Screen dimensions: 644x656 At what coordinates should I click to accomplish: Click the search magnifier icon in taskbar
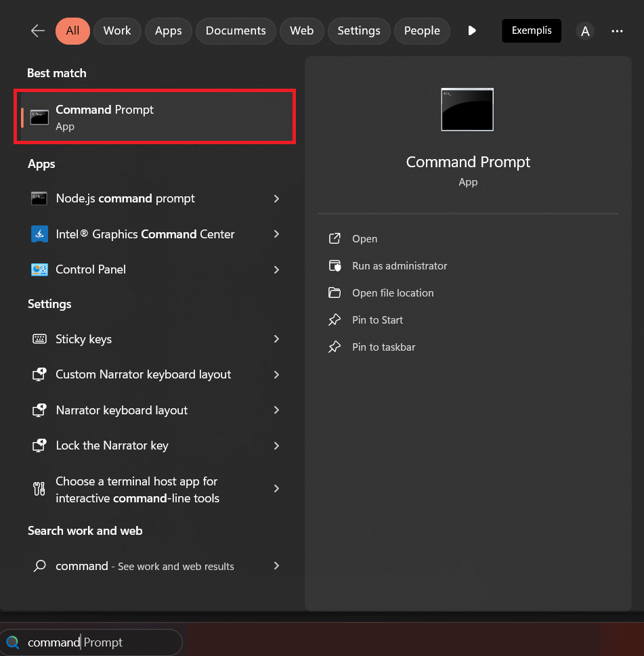coord(13,642)
